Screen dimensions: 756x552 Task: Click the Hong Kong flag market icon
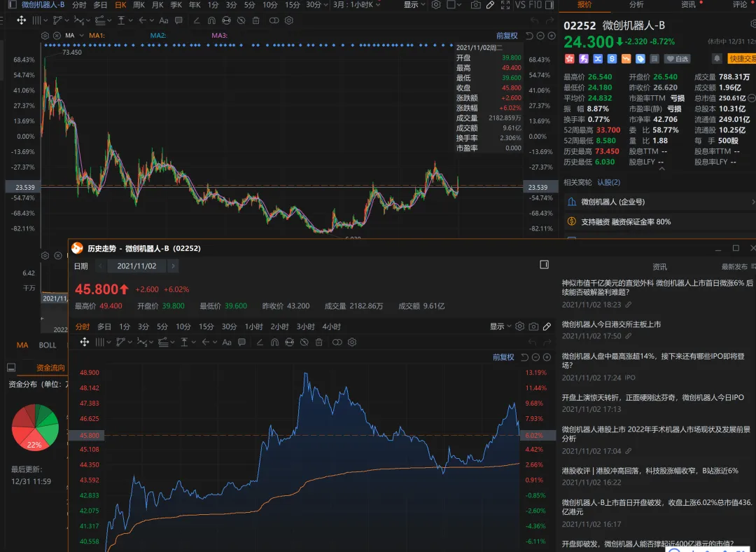569,59
